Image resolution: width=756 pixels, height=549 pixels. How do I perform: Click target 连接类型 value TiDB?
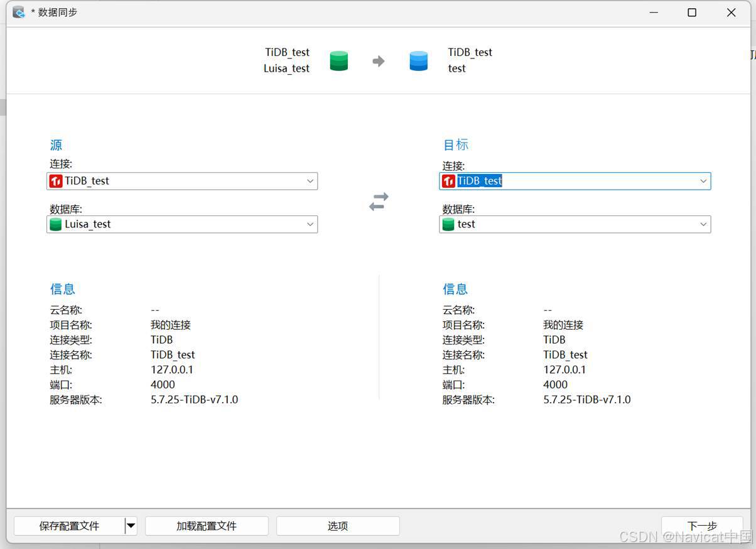coord(554,340)
